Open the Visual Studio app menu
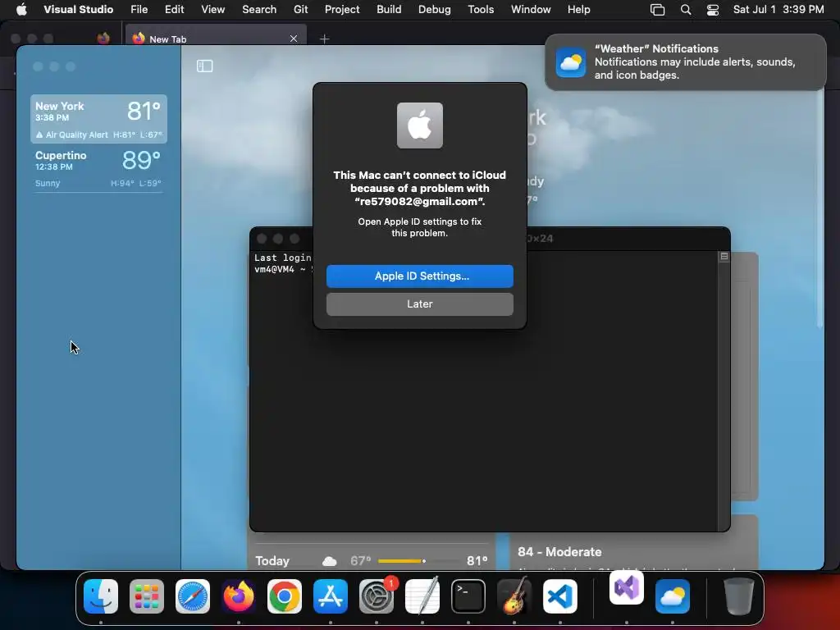 click(78, 9)
